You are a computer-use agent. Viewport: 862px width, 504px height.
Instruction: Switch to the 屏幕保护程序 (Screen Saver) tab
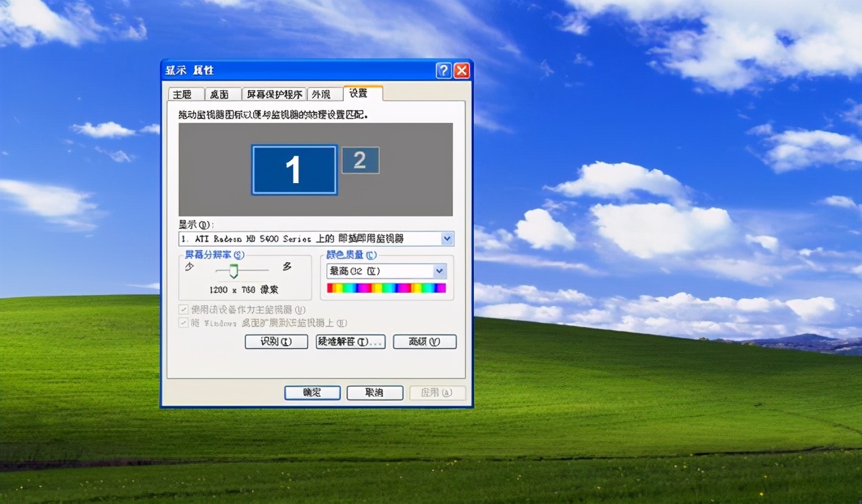pyautogui.click(x=273, y=94)
